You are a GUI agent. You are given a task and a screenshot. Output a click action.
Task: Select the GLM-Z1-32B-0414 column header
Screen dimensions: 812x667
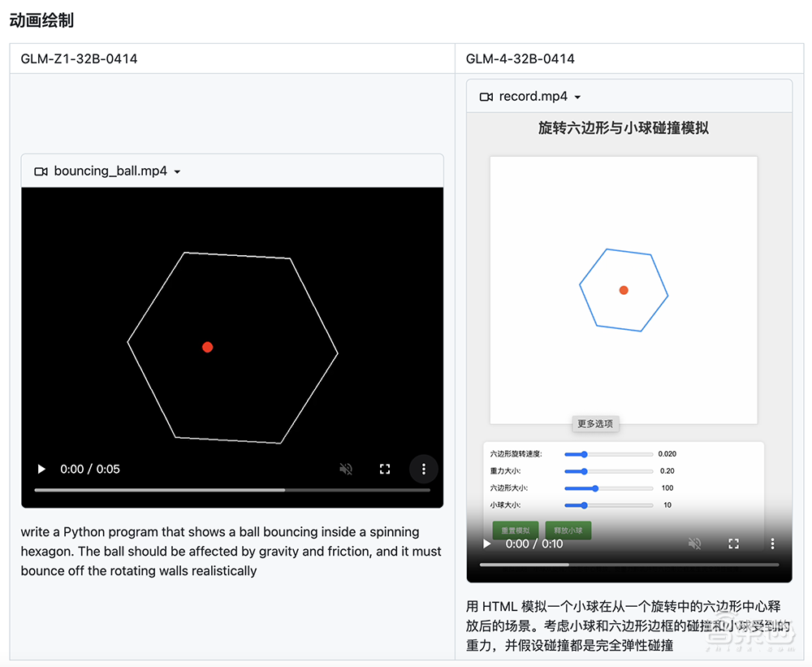[79, 58]
